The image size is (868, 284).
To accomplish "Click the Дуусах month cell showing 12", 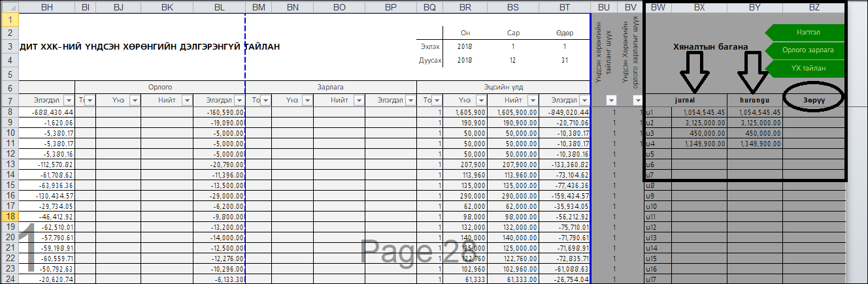I will pos(512,60).
